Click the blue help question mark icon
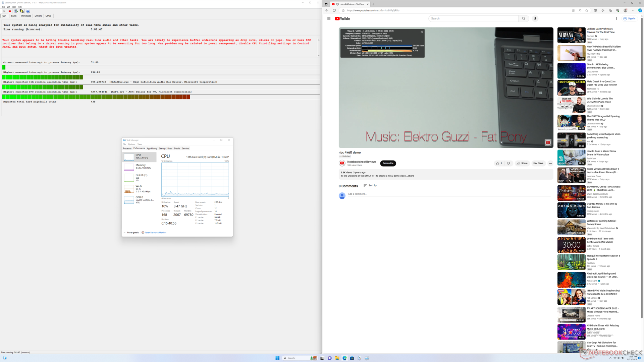This screenshot has width=644, height=362. click(x=28, y=11)
